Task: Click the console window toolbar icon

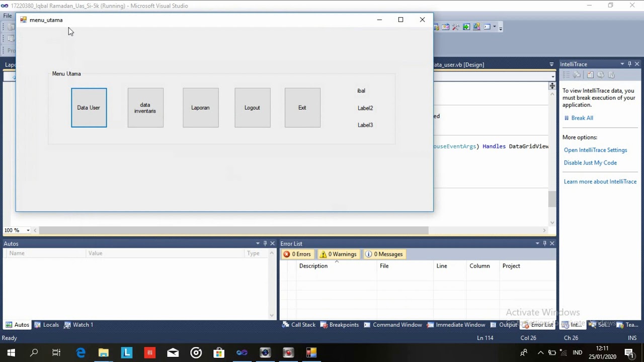Action: click(x=487, y=27)
